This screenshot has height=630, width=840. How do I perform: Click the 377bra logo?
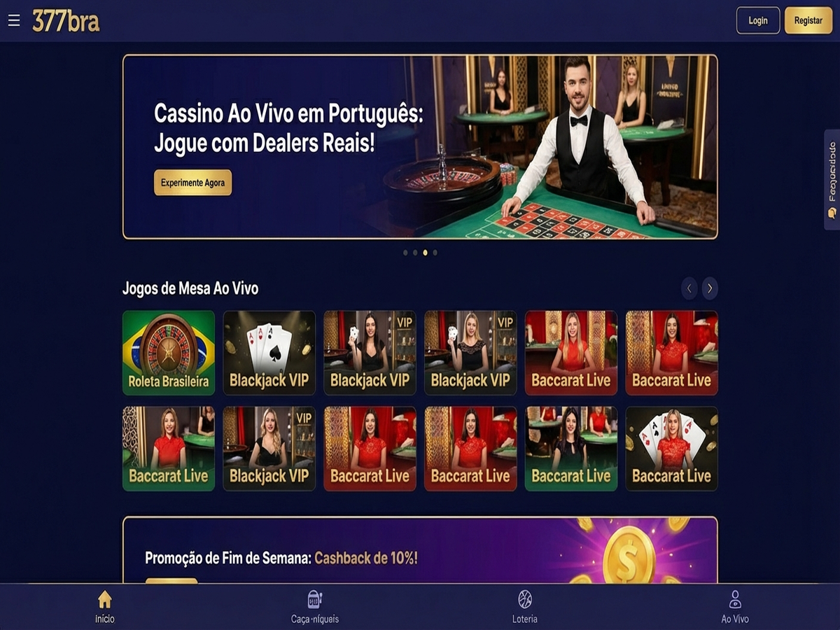click(66, 21)
